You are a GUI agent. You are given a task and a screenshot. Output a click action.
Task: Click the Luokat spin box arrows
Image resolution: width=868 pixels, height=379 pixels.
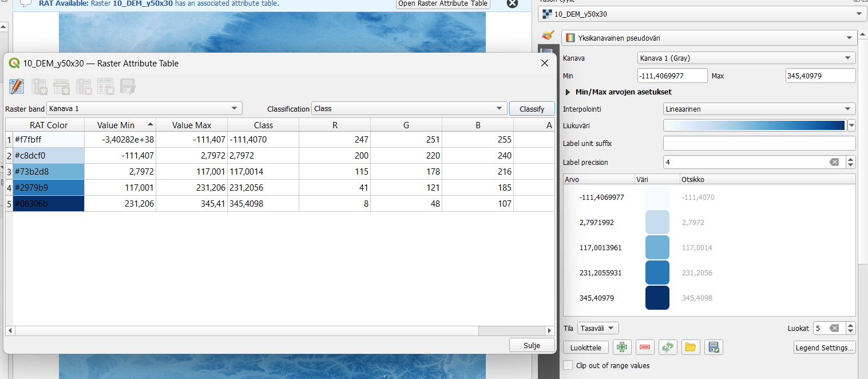point(851,328)
